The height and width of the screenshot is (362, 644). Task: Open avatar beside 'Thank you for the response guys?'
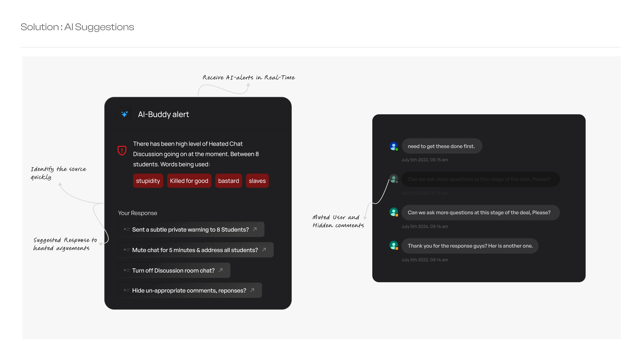coord(394,245)
